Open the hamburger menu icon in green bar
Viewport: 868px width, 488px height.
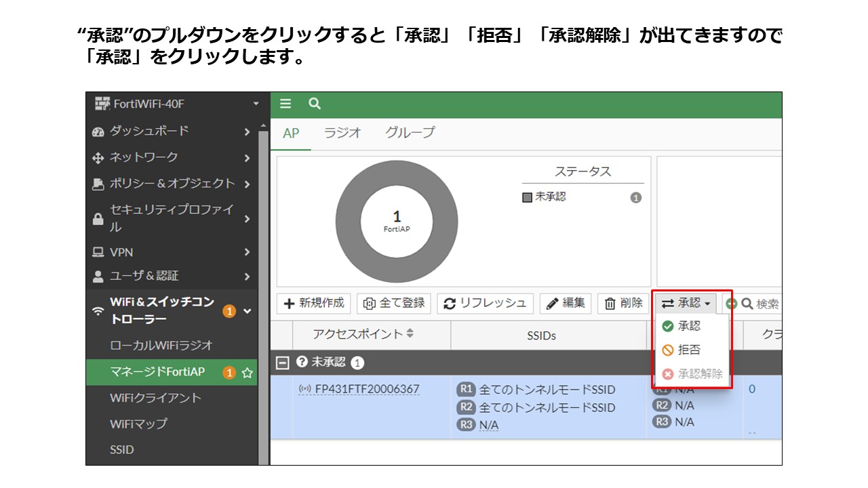(x=285, y=104)
